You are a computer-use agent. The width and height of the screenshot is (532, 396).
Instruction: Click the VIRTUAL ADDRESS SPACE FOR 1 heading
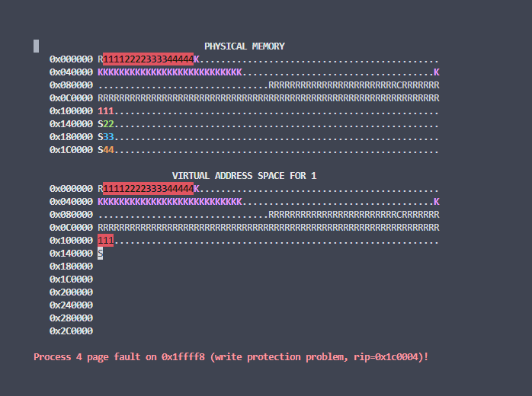click(x=244, y=176)
